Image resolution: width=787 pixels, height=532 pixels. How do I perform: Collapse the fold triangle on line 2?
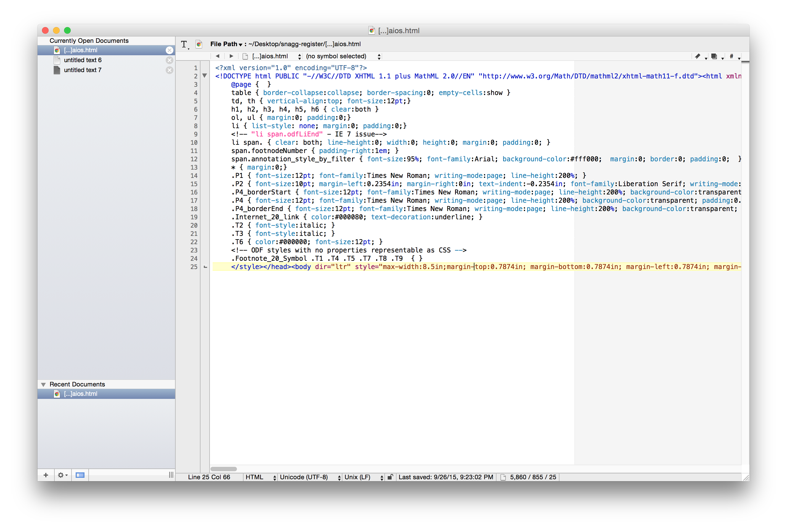point(205,76)
